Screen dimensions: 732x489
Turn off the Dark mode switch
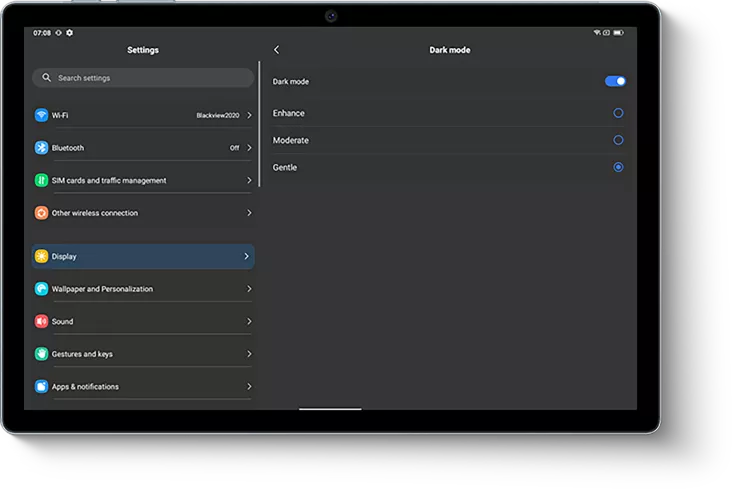(x=615, y=81)
